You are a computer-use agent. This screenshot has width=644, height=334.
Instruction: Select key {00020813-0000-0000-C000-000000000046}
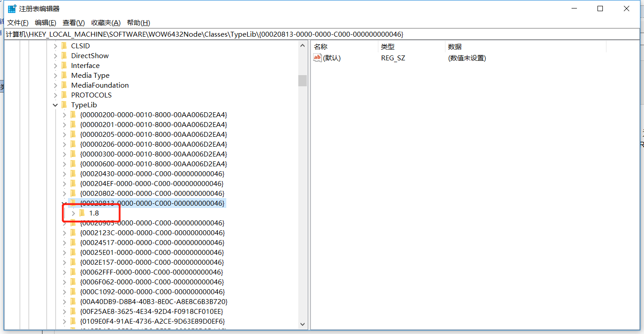click(152, 203)
